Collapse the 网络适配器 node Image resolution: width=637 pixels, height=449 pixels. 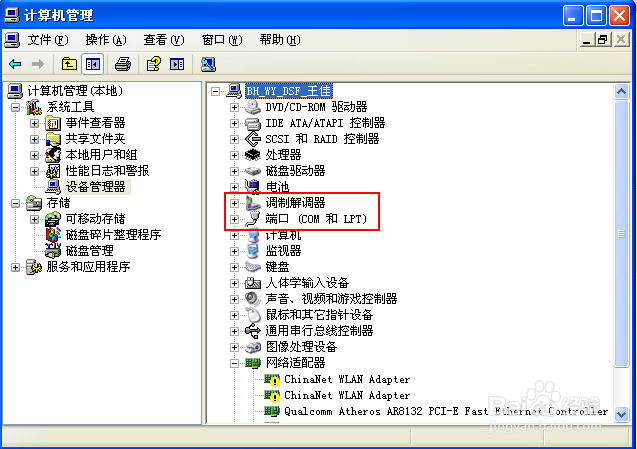(234, 363)
